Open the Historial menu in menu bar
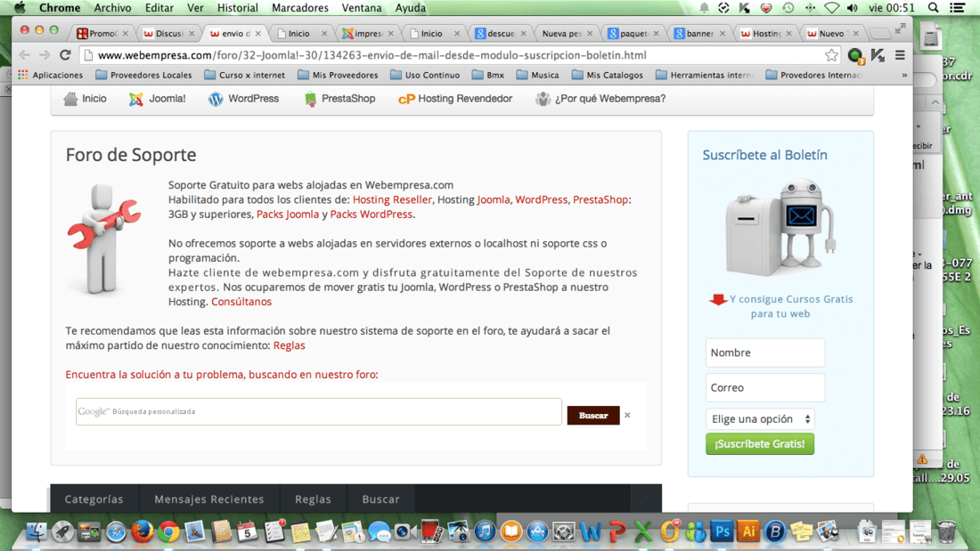This screenshot has height=551, width=980. click(238, 7)
